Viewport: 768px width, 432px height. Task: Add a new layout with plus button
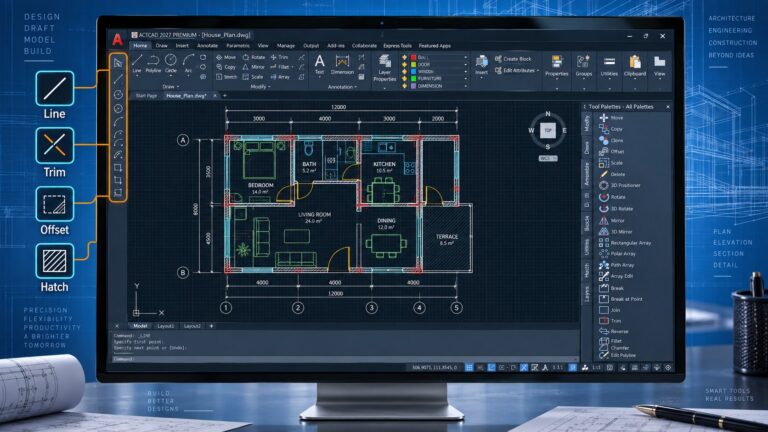click(x=212, y=326)
